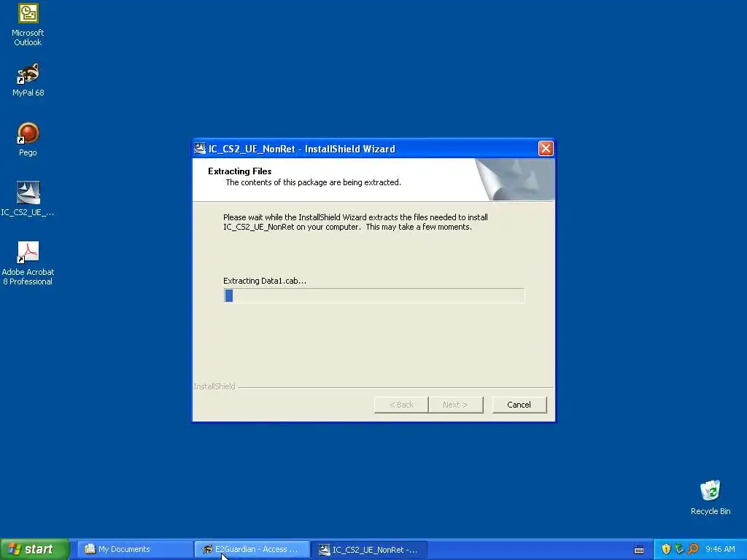Click the green network tray icon
The image size is (747, 560).
679,550
